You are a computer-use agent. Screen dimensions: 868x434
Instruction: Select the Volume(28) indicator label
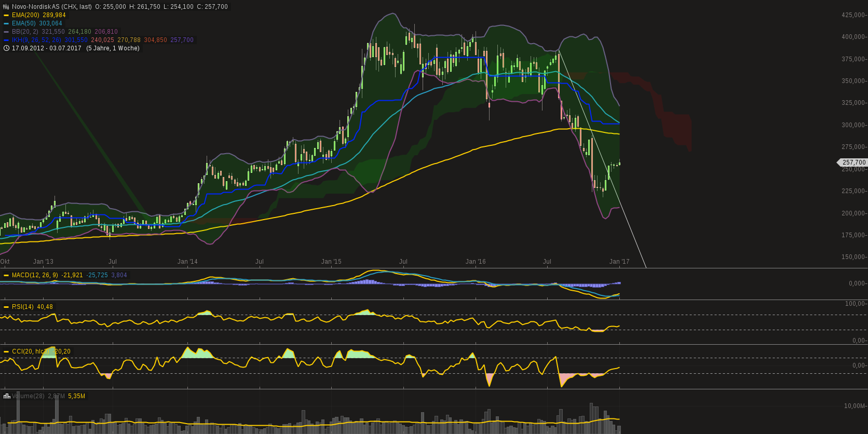pos(28,396)
